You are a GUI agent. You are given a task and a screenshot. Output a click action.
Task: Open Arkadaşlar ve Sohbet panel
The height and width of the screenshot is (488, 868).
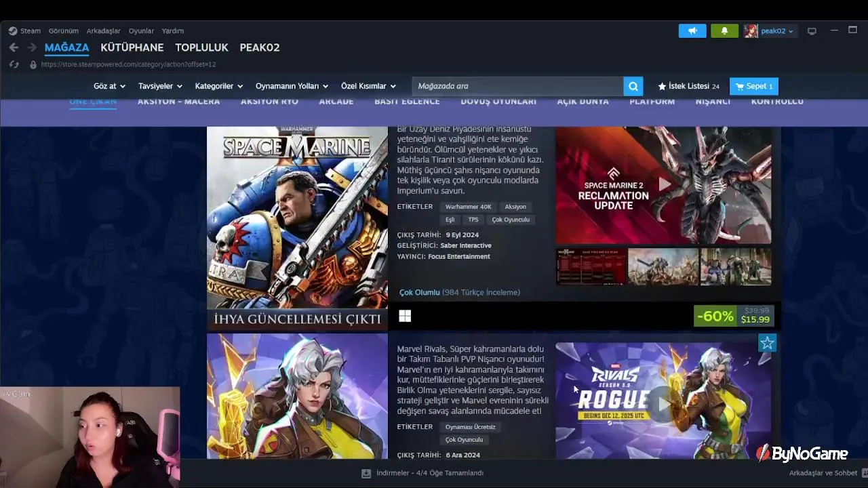click(823, 473)
